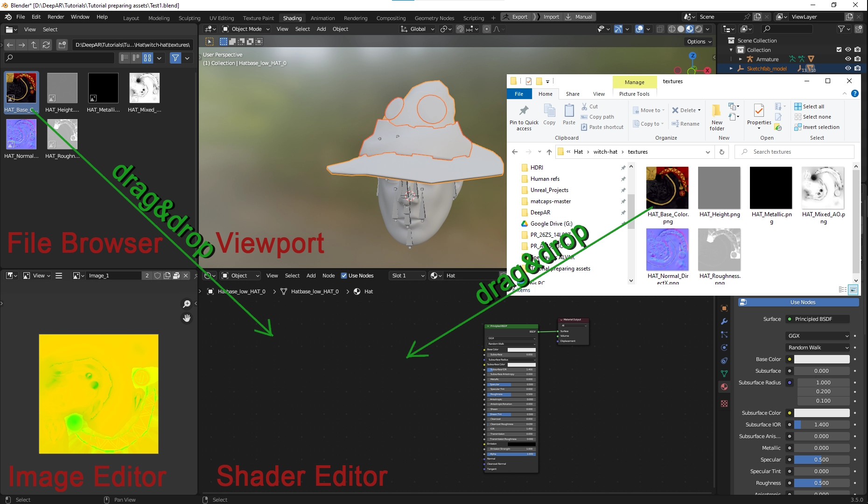
Task: Toggle Use Nodes checkbox in Shader Editor
Action: [344, 276]
